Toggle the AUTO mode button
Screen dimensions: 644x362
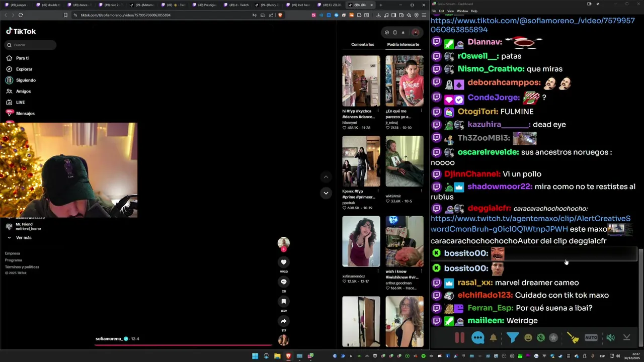[591, 337]
